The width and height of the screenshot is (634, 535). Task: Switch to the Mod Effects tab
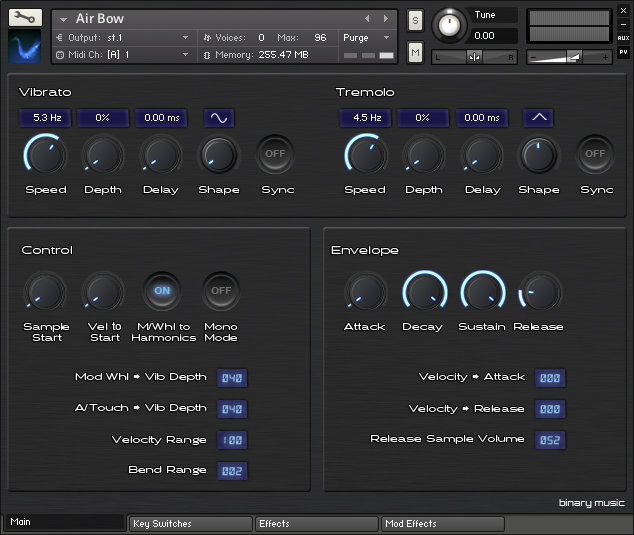point(443,524)
